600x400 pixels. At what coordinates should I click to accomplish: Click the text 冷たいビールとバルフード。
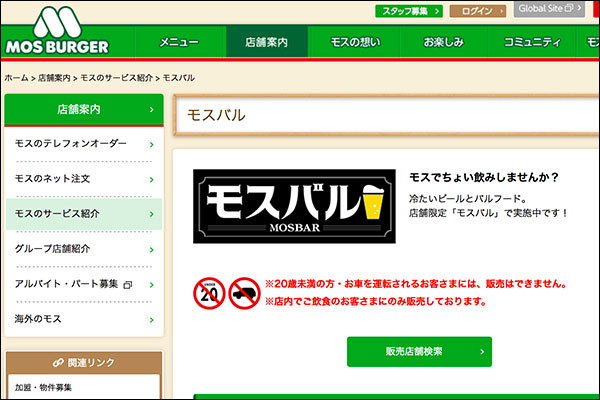click(x=469, y=199)
